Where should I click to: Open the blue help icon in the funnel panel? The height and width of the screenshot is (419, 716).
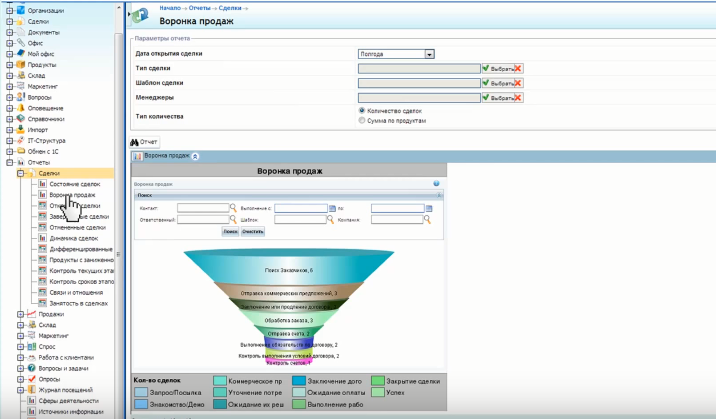pyautogui.click(x=436, y=183)
